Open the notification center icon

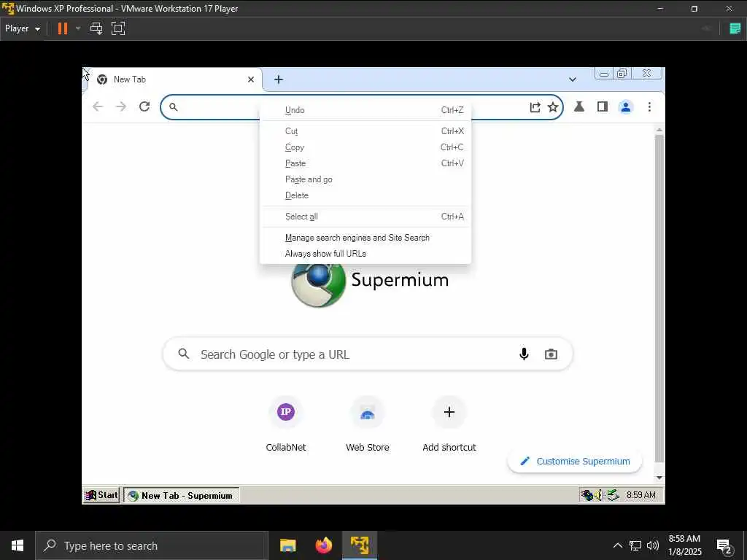pyautogui.click(x=724, y=545)
